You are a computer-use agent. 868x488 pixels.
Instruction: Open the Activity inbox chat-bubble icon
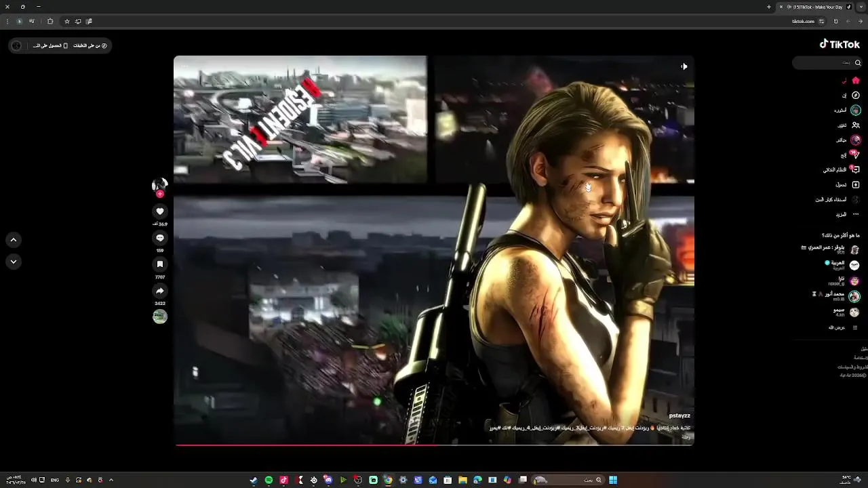(855, 169)
